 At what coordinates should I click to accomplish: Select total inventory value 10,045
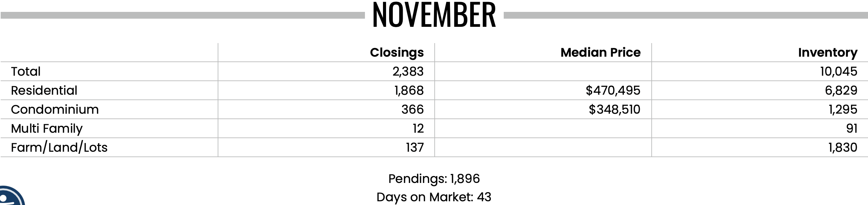(838, 72)
